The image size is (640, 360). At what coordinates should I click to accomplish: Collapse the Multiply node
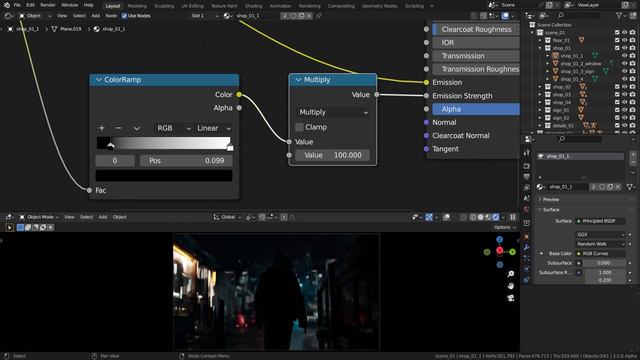click(x=298, y=80)
